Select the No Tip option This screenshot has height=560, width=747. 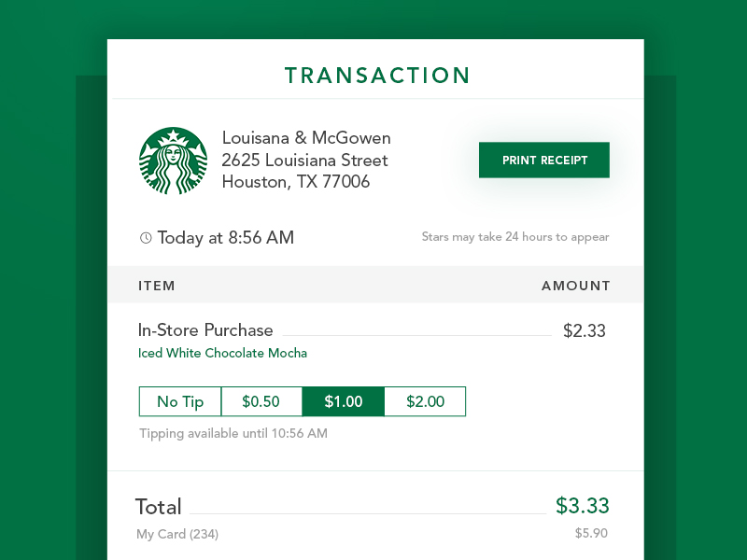coord(180,401)
